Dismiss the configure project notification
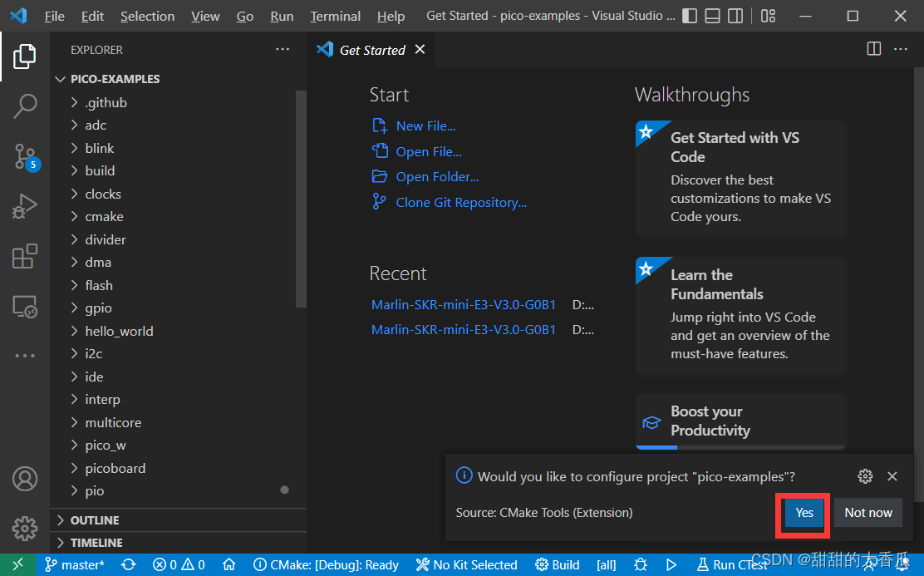The width and height of the screenshot is (924, 576). (x=892, y=476)
